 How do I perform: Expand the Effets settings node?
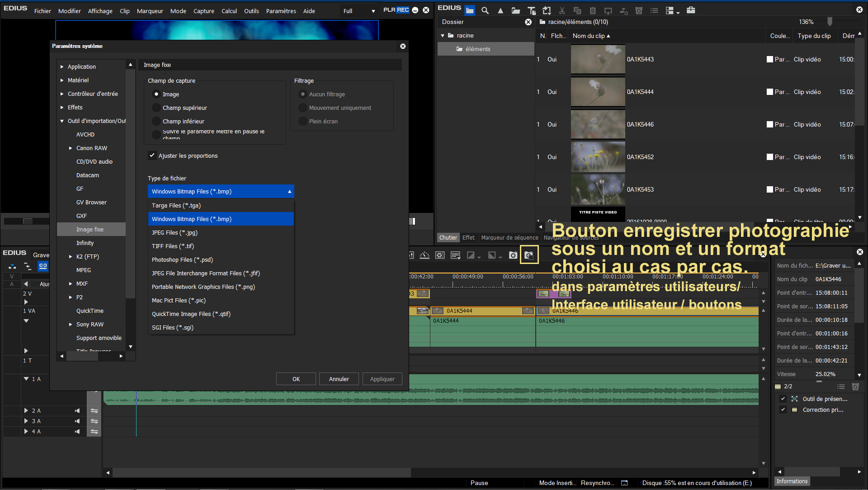(x=62, y=107)
